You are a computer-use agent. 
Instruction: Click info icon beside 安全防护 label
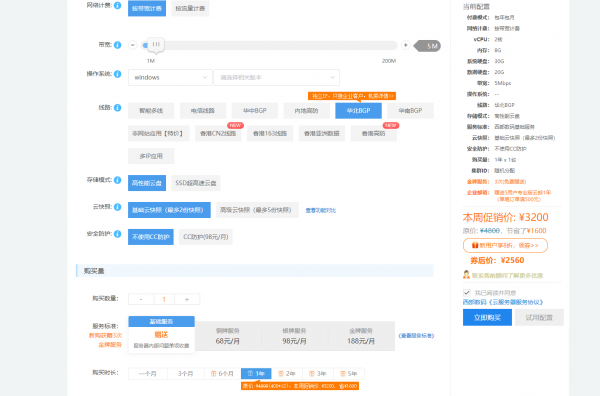pos(117,234)
